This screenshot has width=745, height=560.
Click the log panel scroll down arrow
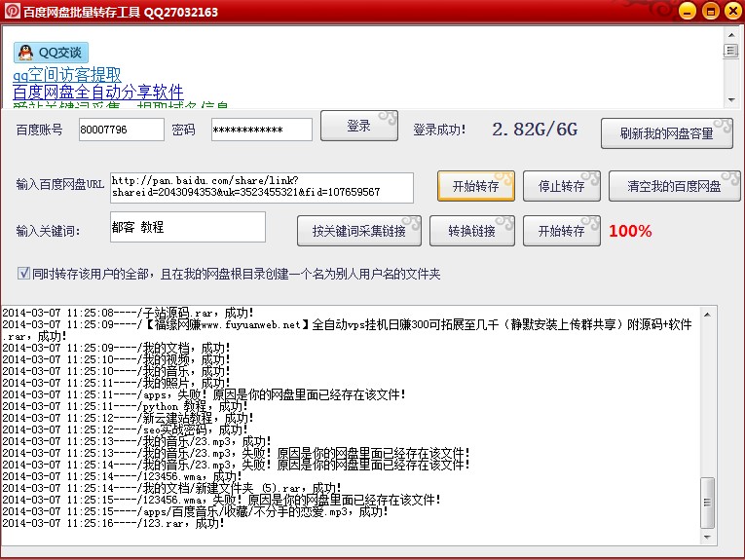click(707, 537)
